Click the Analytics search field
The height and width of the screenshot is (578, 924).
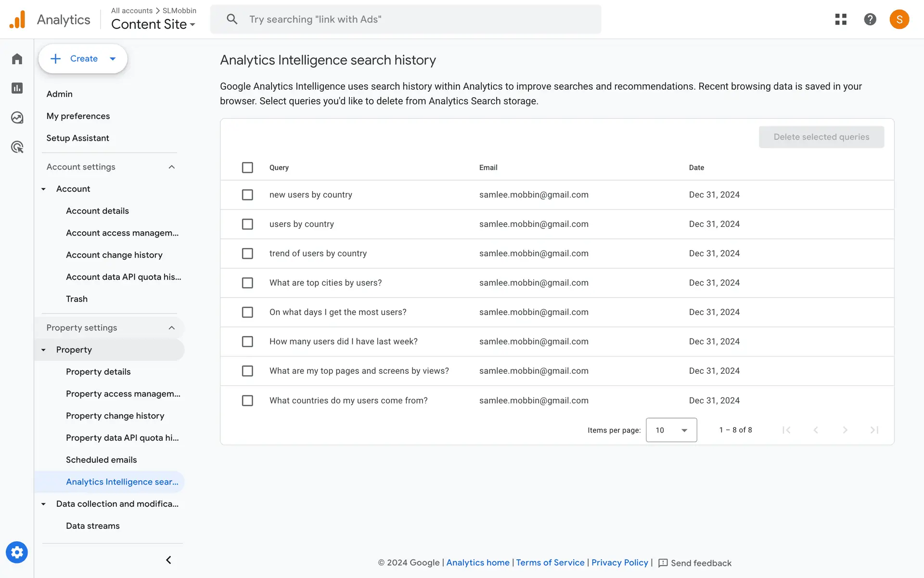click(406, 19)
